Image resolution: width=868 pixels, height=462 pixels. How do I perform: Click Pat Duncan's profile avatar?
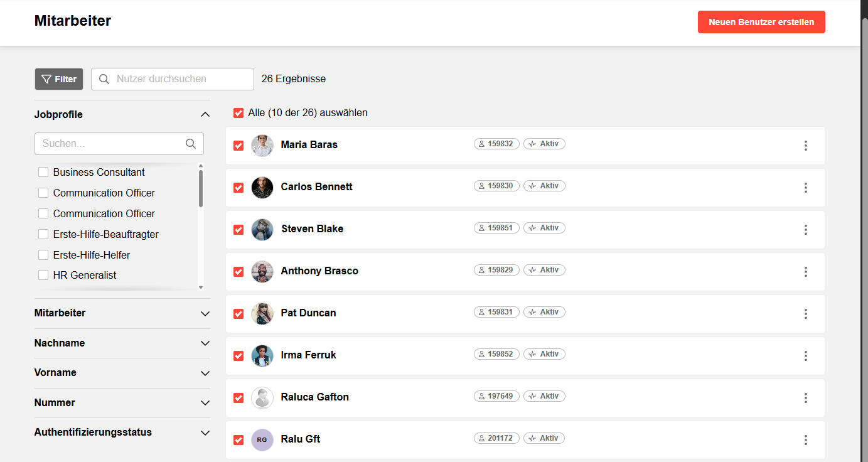262,314
